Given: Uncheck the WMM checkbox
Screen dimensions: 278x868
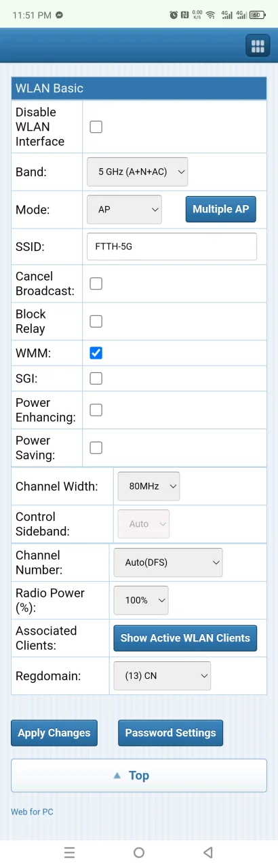Looking at the screenshot, I should pyautogui.click(x=96, y=353).
